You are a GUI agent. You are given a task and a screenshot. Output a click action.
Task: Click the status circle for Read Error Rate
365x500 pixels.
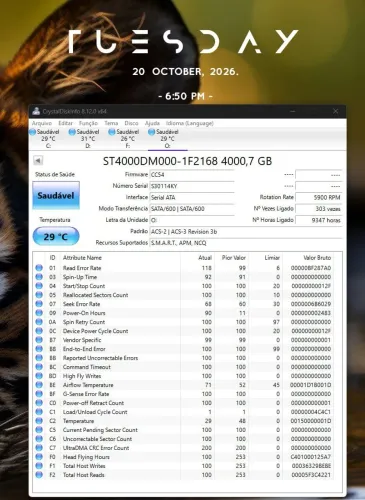click(39, 268)
